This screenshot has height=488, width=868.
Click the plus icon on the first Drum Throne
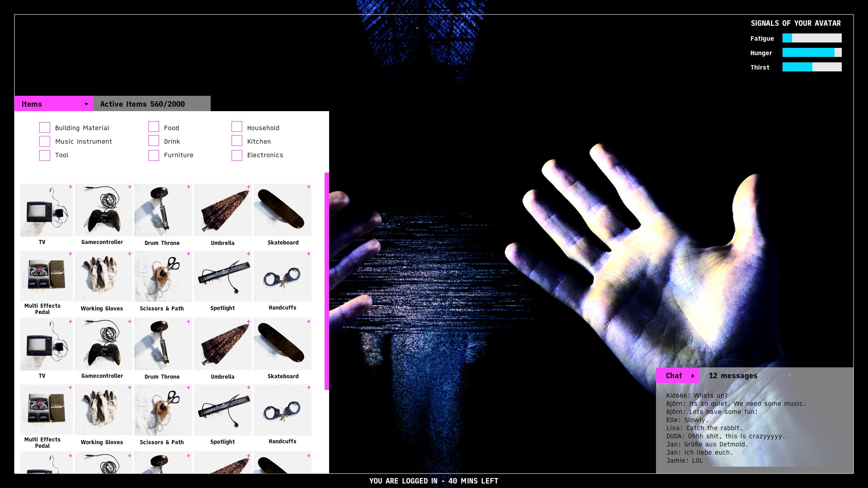(189, 187)
